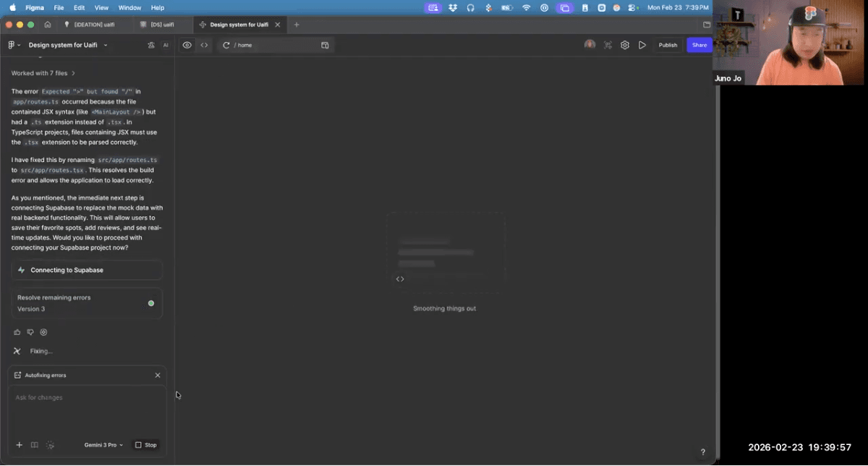Click the run play icon near Publish
This screenshot has height=466, width=868.
642,45
